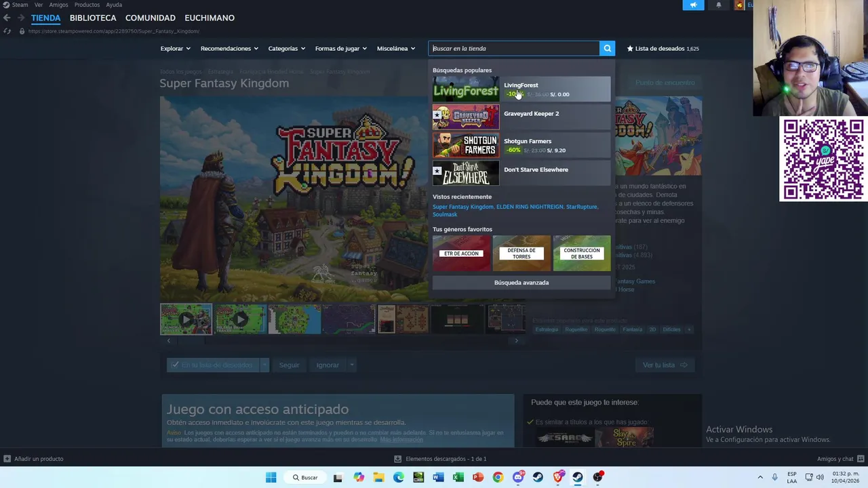Viewport: 868px width, 488px height.
Task: Expand the Explorar dropdown
Action: [x=175, y=48]
